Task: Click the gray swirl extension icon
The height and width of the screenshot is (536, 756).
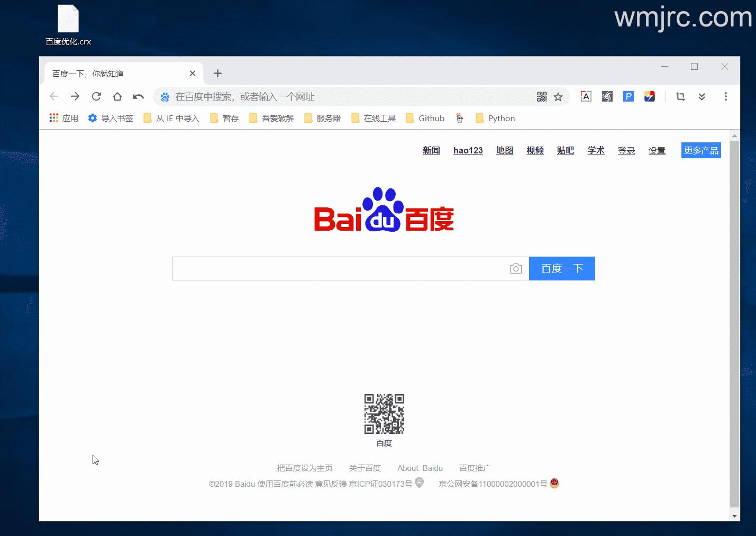Action: click(x=607, y=96)
